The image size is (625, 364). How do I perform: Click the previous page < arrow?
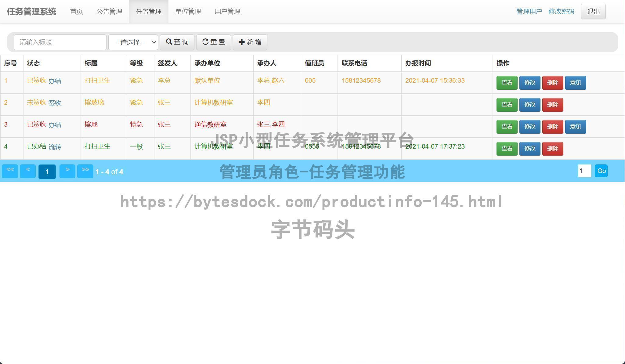coord(27,171)
